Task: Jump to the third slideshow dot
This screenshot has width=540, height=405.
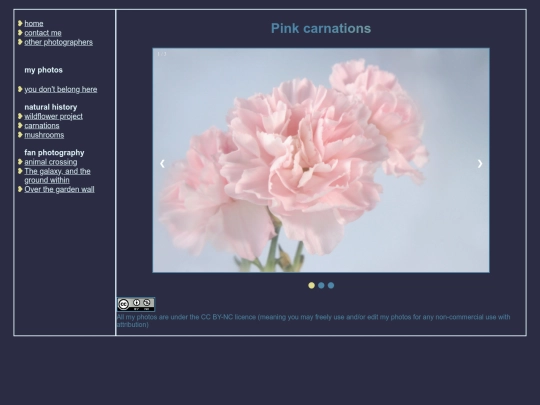Action: click(331, 285)
